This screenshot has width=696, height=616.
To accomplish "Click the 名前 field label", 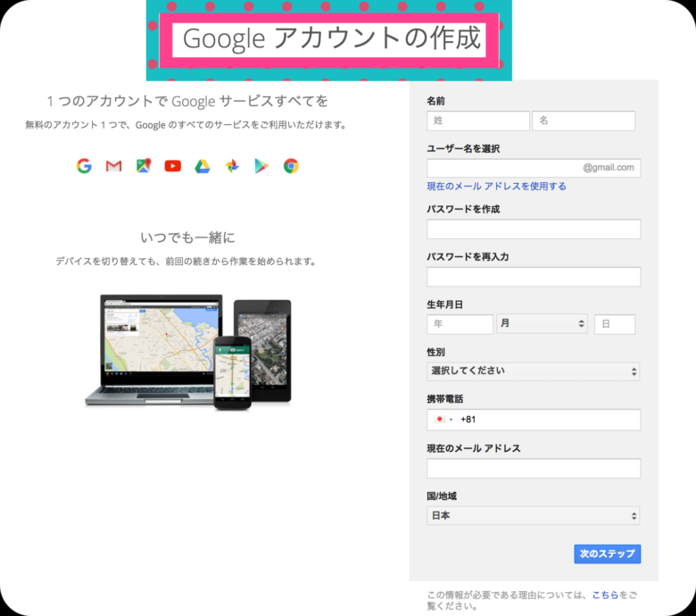I will click(435, 101).
